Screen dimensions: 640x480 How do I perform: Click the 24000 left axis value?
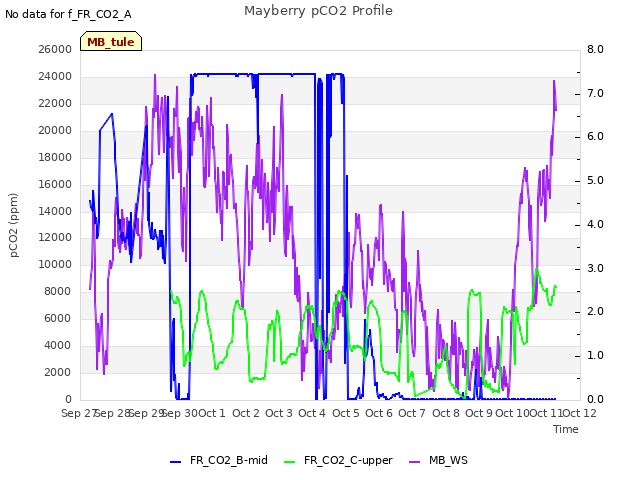click(55, 76)
